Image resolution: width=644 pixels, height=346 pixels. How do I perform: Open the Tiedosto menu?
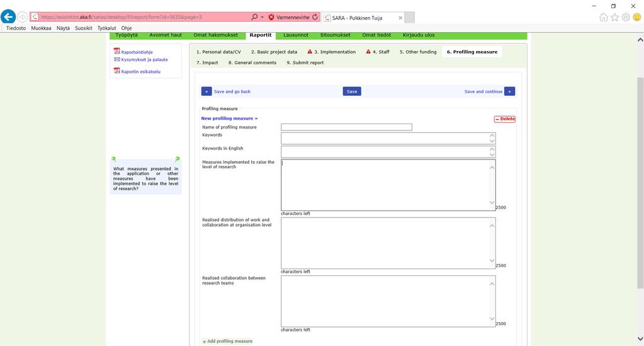point(16,28)
